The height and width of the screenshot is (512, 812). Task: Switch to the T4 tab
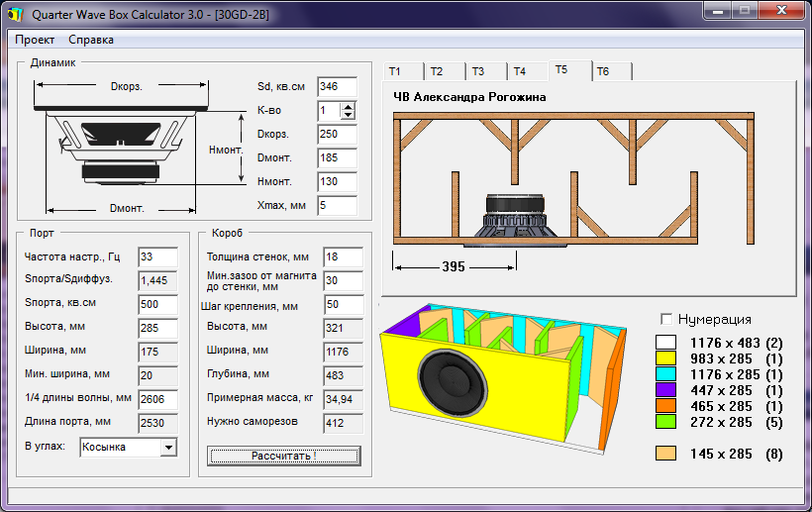pyautogui.click(x=528, y=71)
